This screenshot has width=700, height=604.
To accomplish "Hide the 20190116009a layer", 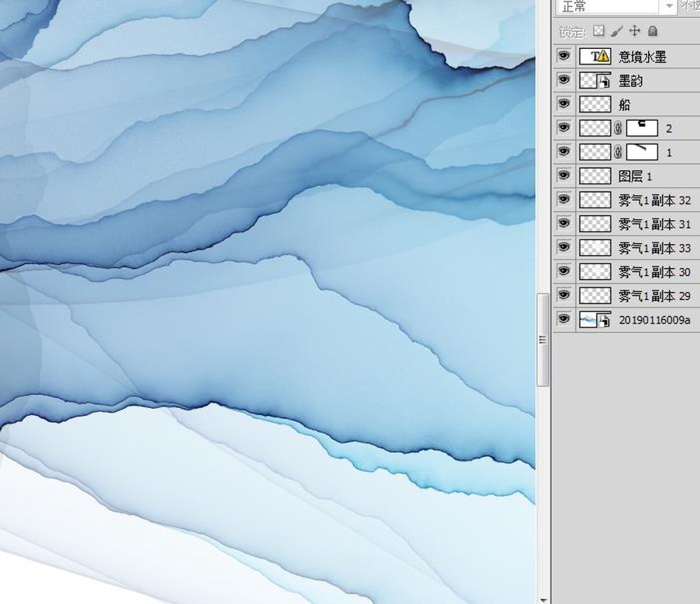I will pos(564,319).
